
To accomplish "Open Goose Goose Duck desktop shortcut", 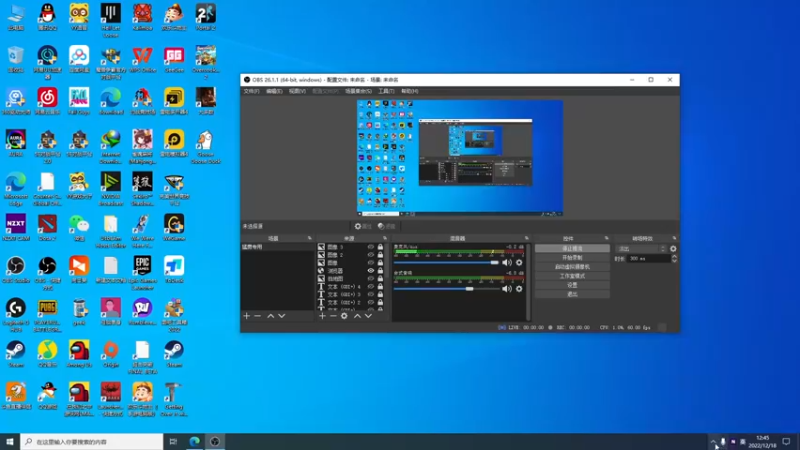I will (206, 147).
